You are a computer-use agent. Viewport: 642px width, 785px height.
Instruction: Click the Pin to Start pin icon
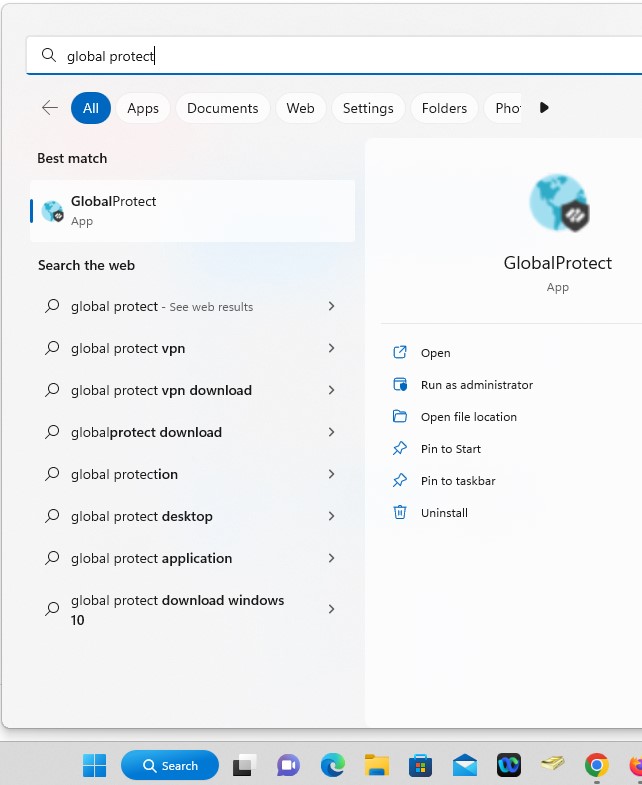pyautogui.click(x=400, y=449)
